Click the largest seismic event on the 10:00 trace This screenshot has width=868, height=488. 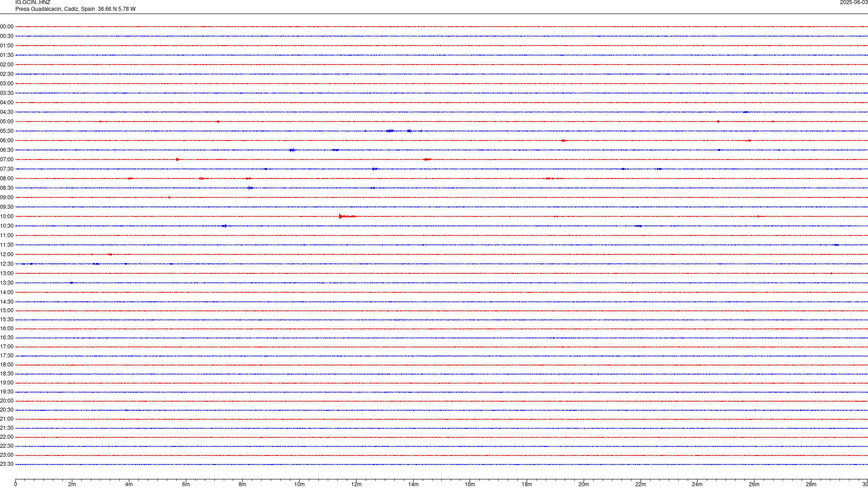pyautogui.click(x=346, y=216)
